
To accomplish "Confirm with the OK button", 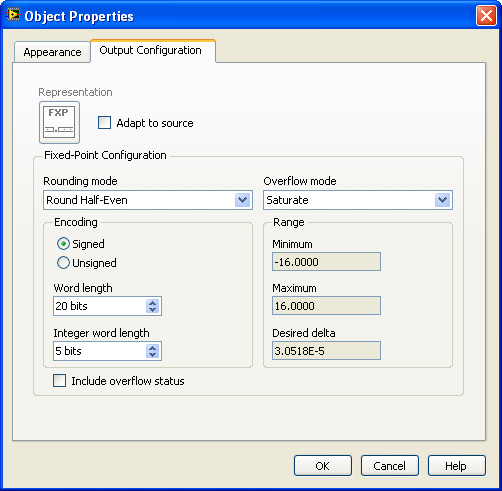I will [x=323, y=466].
